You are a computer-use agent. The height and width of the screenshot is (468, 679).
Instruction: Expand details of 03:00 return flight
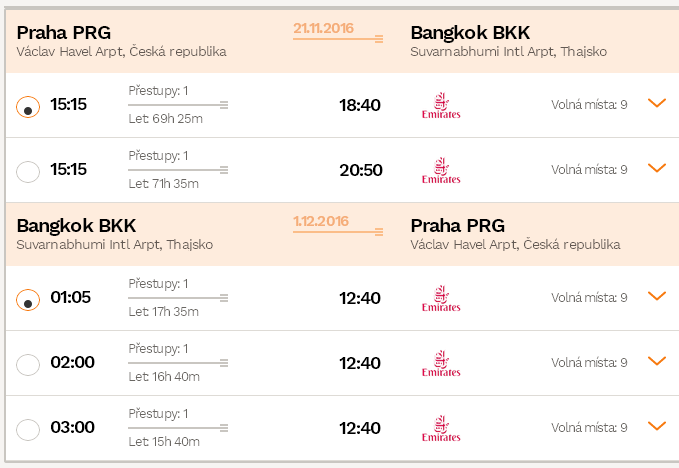tap(656, 426)
